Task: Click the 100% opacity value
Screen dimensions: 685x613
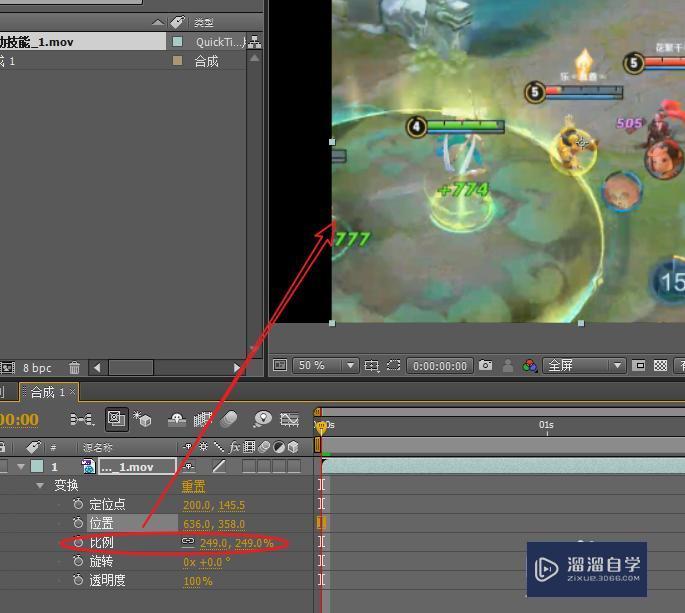Action: point(198,581)
